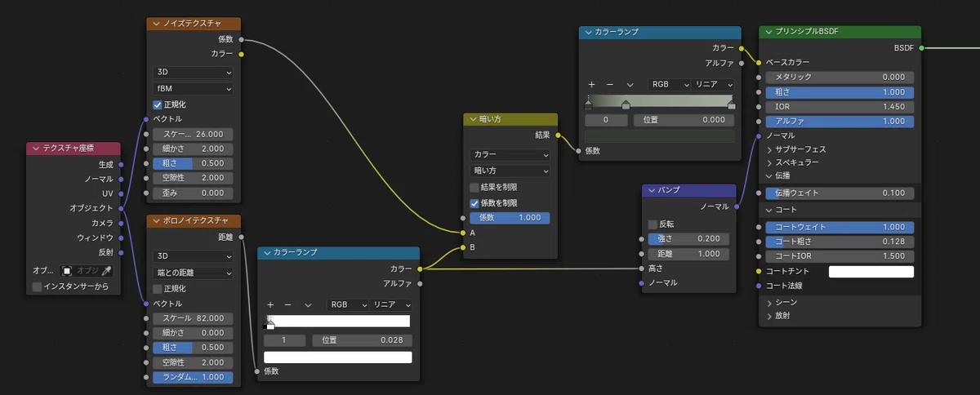Click the バンプ node ノーマル output socket
This screenshot has width=980, height=395.
click(737, 206)
